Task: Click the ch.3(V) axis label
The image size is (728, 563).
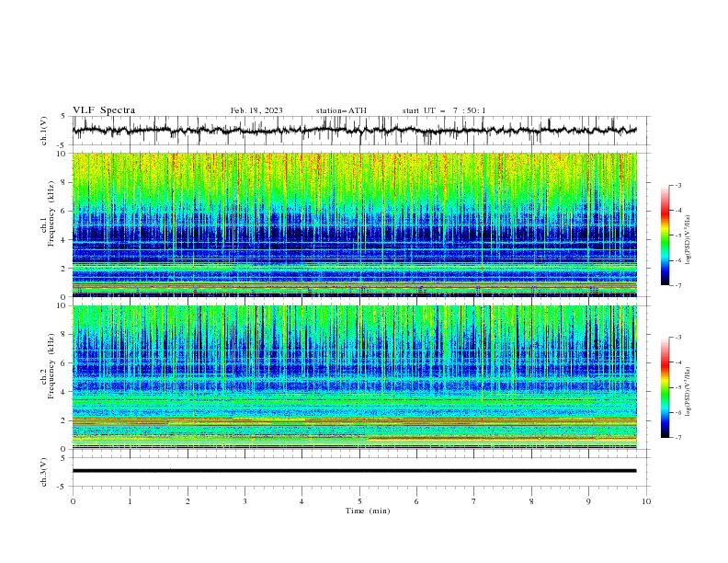Action: pyautogui.click(x=44, y=472)
